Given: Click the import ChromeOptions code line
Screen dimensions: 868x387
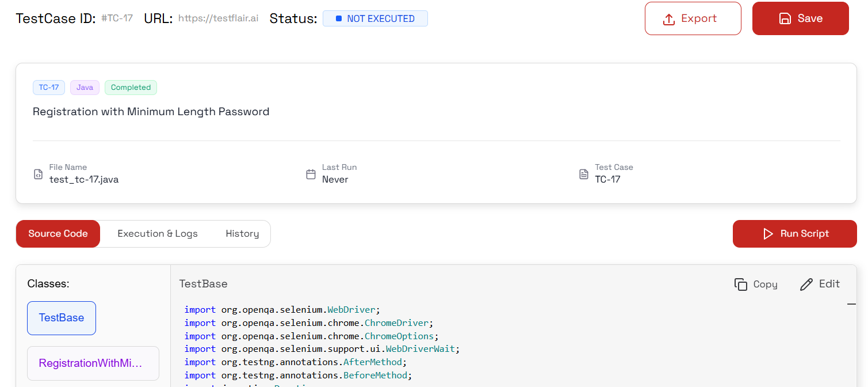Looking at the screenshot, I should (311, 336).
